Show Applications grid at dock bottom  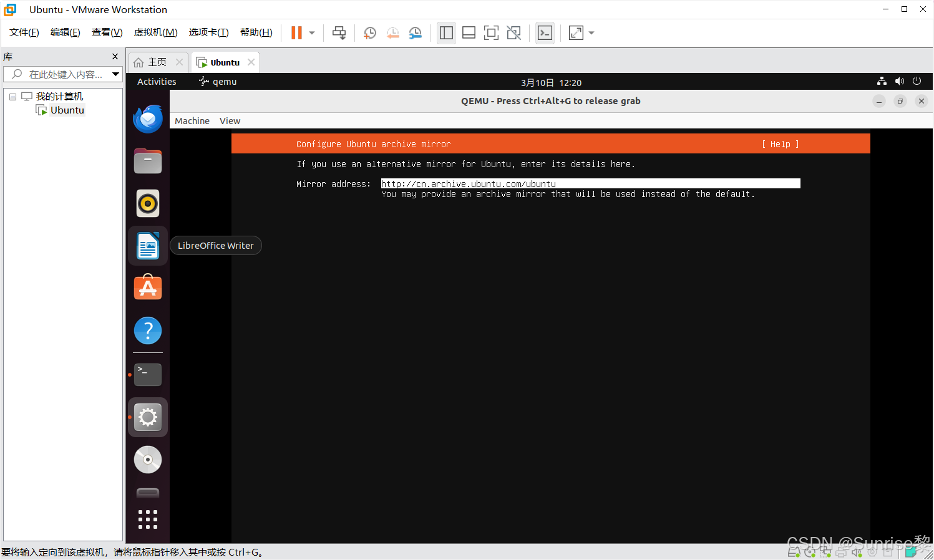(x=148, y=519)
